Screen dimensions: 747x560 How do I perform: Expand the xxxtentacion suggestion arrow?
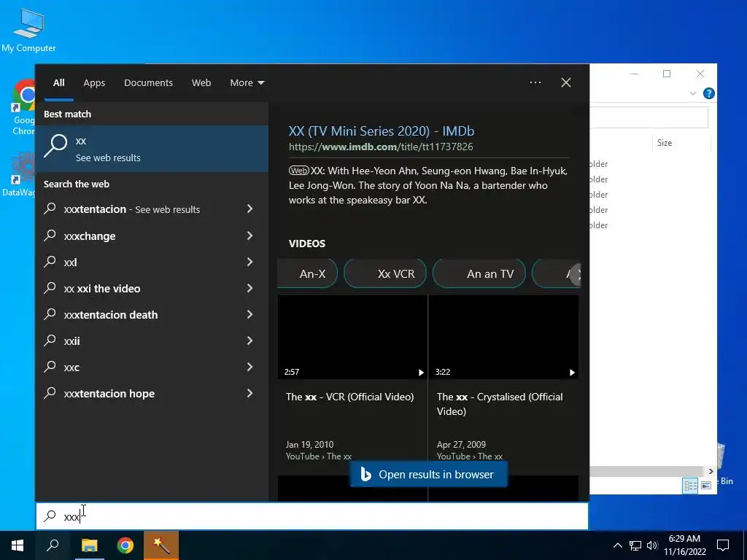click(x=249, y=209)
